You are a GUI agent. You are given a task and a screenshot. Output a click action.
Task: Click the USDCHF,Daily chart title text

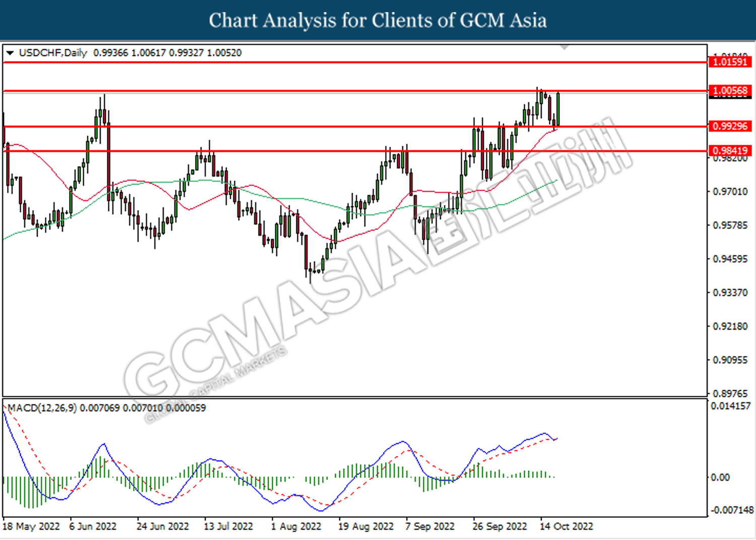coord(53,53)
